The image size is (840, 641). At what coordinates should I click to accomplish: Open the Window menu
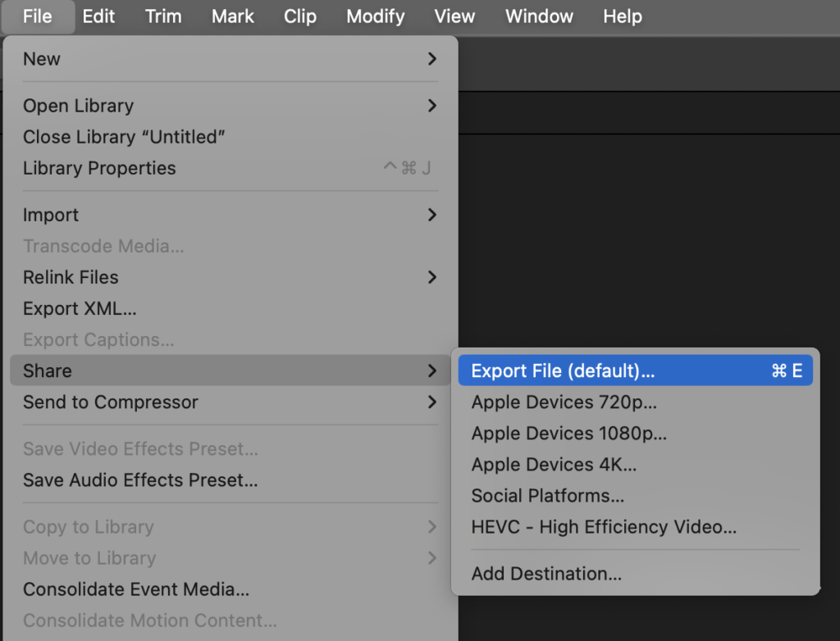click(x=539, y=16)
